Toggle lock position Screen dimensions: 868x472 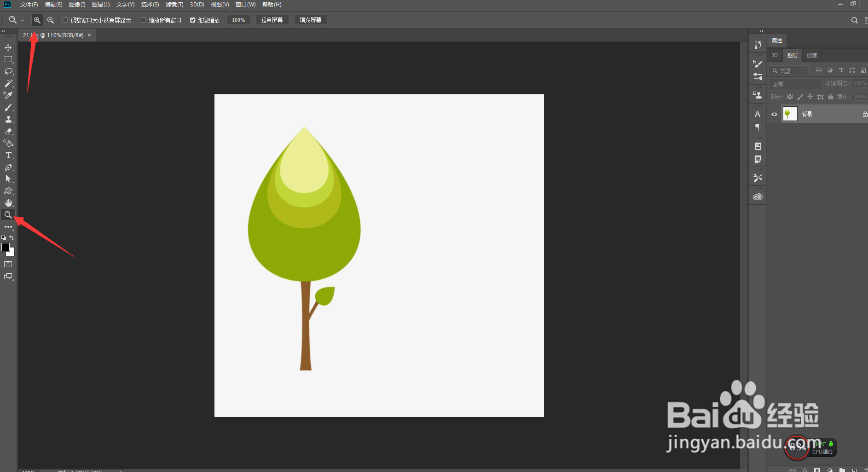tap(810, 97)
